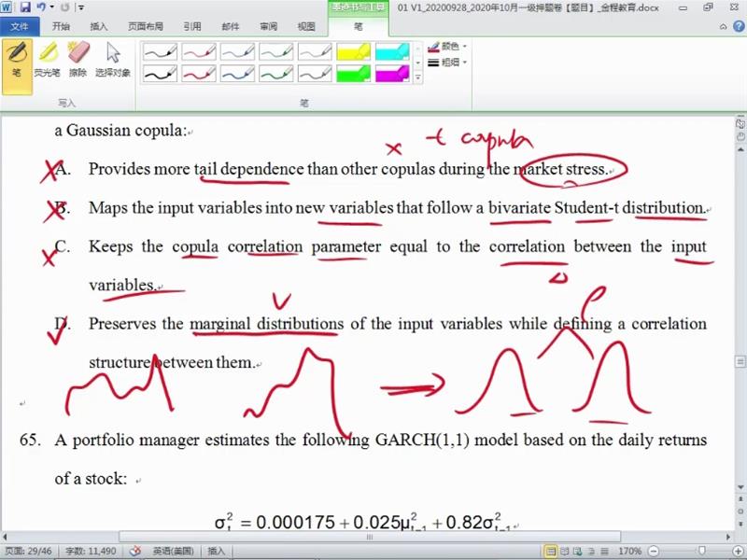
Task: Open the 文件 file menu
Action: coord(20,27)
